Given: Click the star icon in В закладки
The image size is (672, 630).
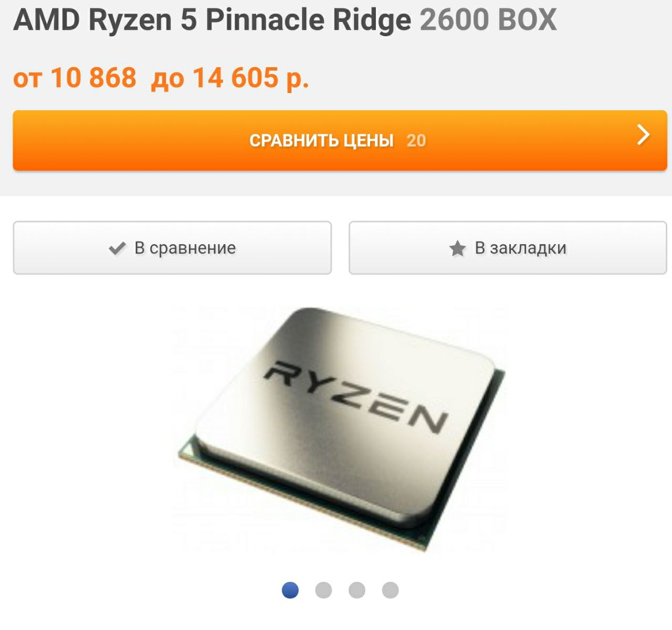Looking at the screenshot, I should pos(457,248).
